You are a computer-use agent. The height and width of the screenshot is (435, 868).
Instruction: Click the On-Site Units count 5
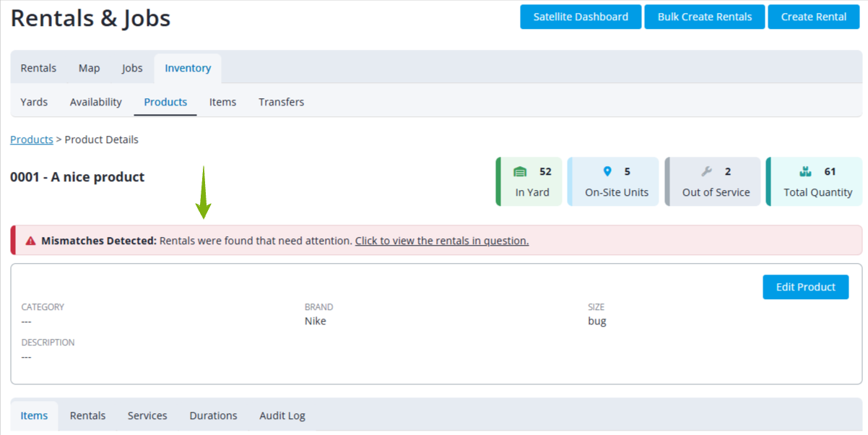628,172
